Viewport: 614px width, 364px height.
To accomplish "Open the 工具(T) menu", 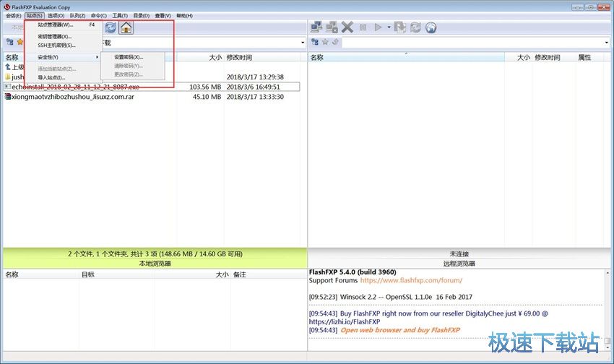I will coord(120,16).
